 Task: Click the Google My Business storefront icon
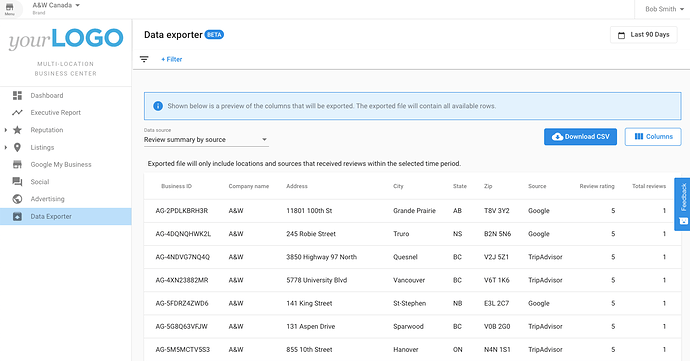coord(17,165)
